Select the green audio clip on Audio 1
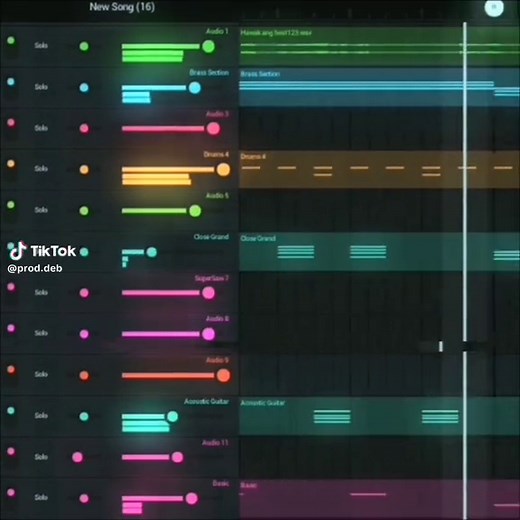This screenshot has height=520, width=520. 379,47
